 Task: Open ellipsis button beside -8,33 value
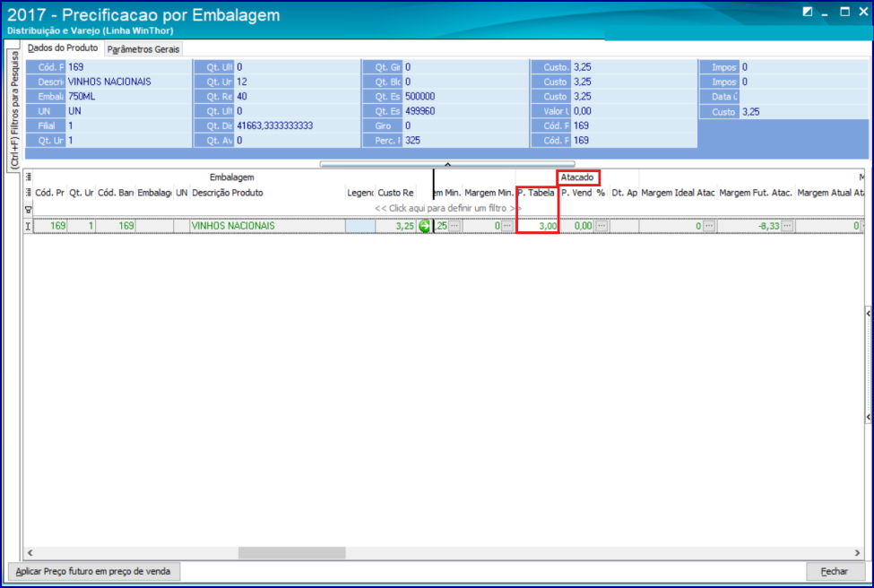point(786,226)
